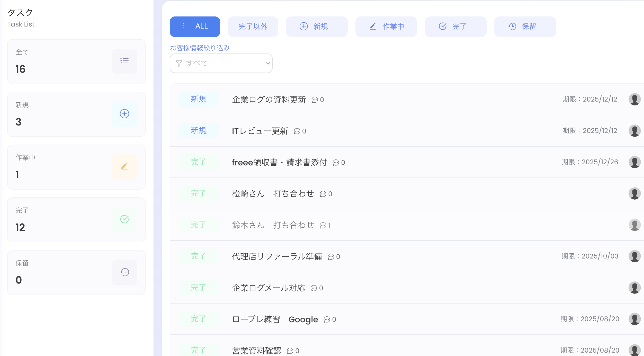Switch to the 保留 filter tab

(x=525, y=26)
